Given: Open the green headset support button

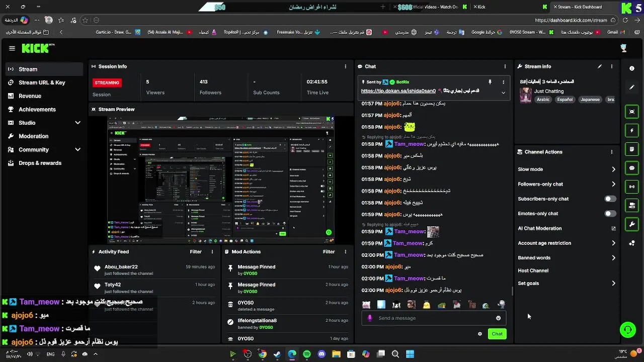Looking at the screenshot, I should [627, 330].
